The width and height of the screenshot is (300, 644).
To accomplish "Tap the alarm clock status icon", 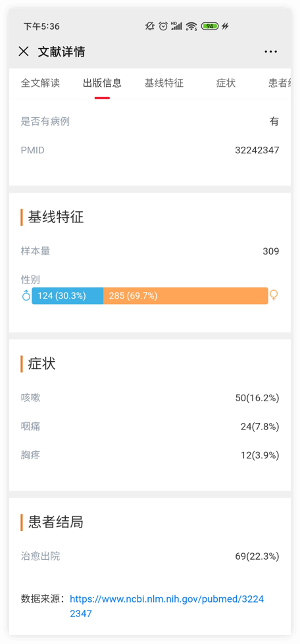I will pos(163,26).
